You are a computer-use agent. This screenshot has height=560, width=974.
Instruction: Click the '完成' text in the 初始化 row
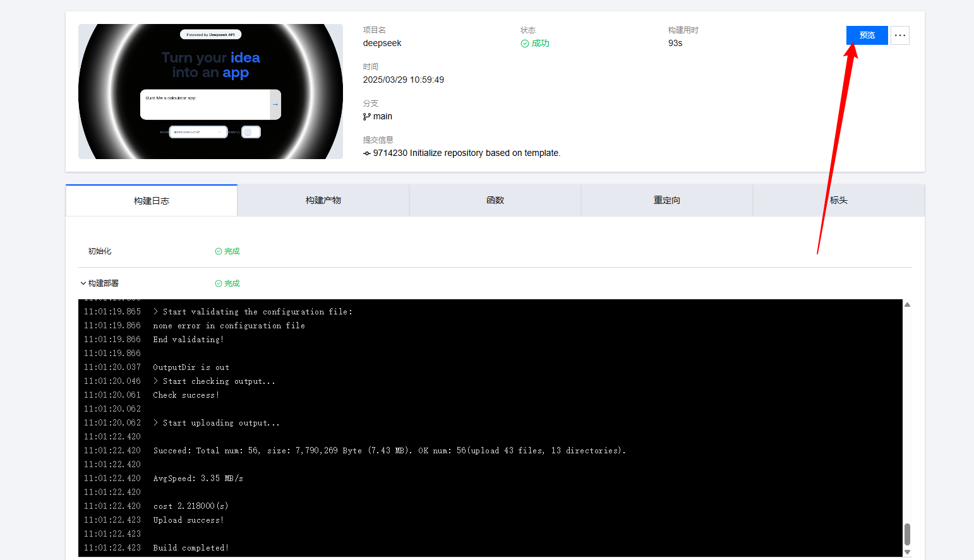click(x=232, y=251)
